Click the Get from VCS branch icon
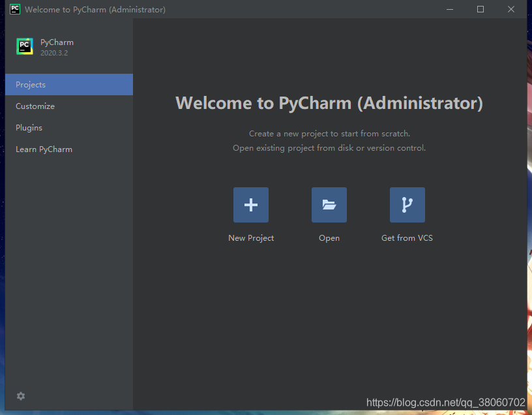Image resolution: width=532 pixels, height=415 pixels. point(407,205)
